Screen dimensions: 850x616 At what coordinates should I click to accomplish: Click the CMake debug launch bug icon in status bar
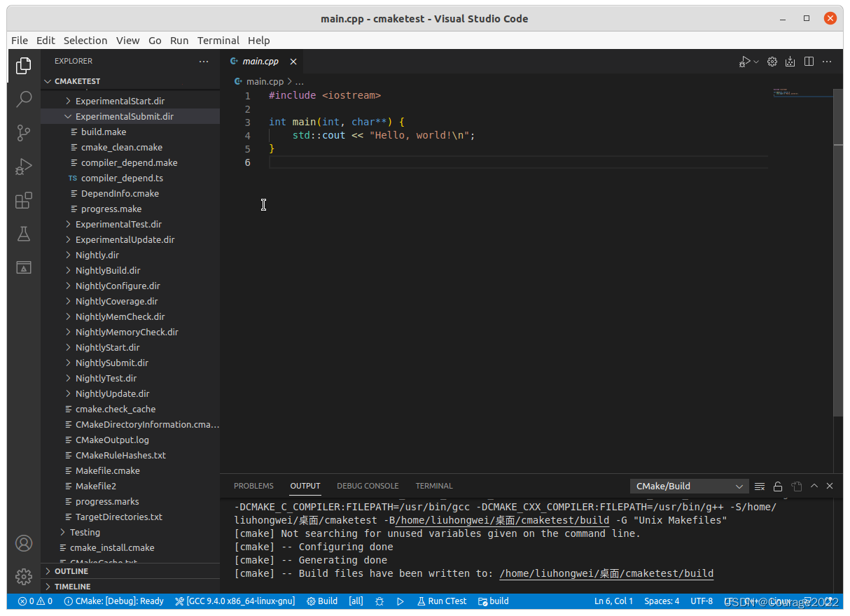click(x=379, y=601)
